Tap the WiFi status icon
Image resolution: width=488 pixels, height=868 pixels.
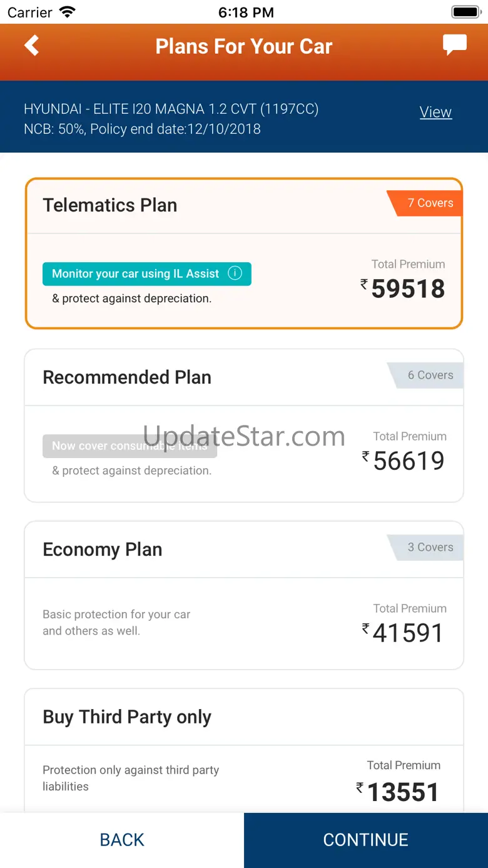(x=67, y=12)
